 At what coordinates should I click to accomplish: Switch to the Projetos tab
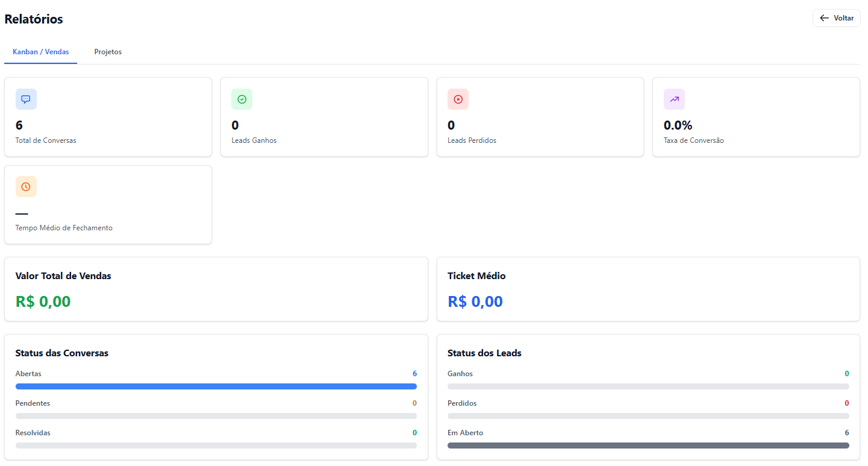pyautogui.click(x=108, y=52)
